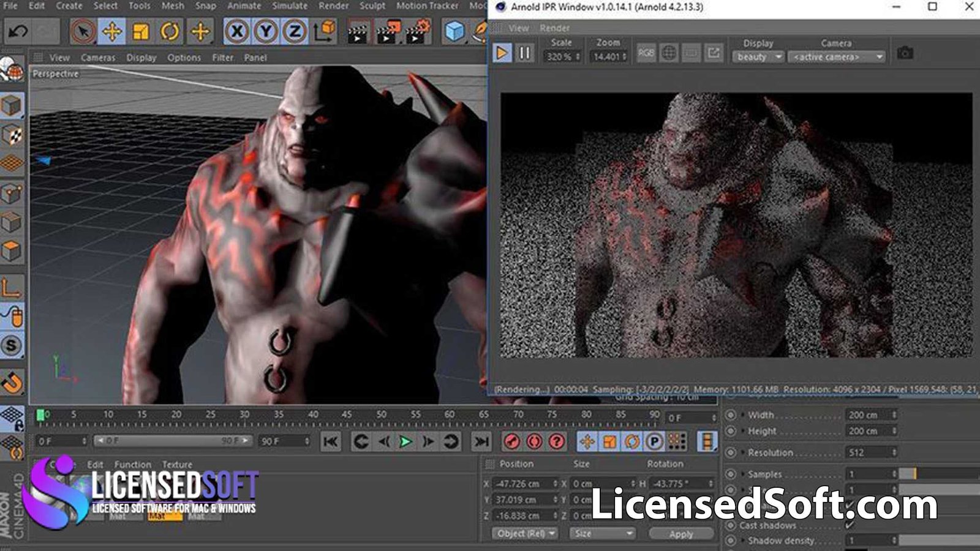Open Edit Render Settings clapperboard gear
The width and height of the screenshot is (980, 551).
[418, 32]
